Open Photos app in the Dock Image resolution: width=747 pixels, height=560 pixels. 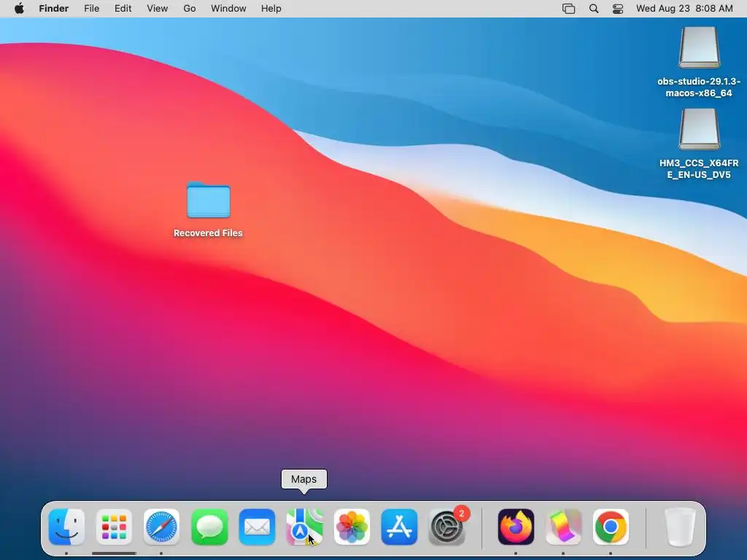[352, 527]
